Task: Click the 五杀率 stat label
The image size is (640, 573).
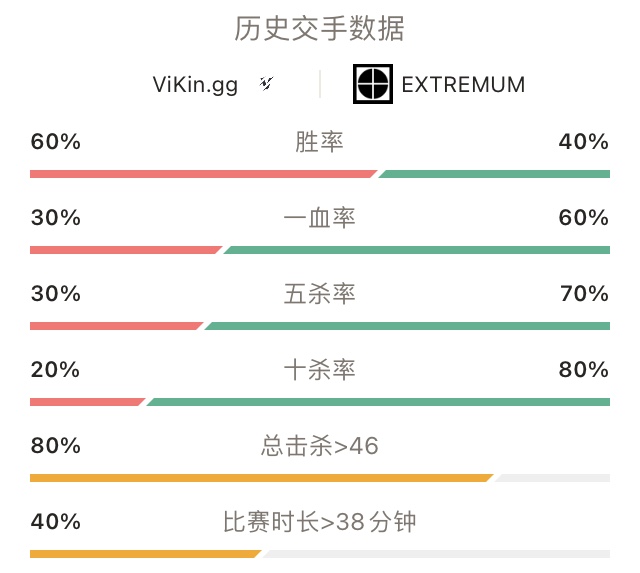Action: tap(319, 293)
